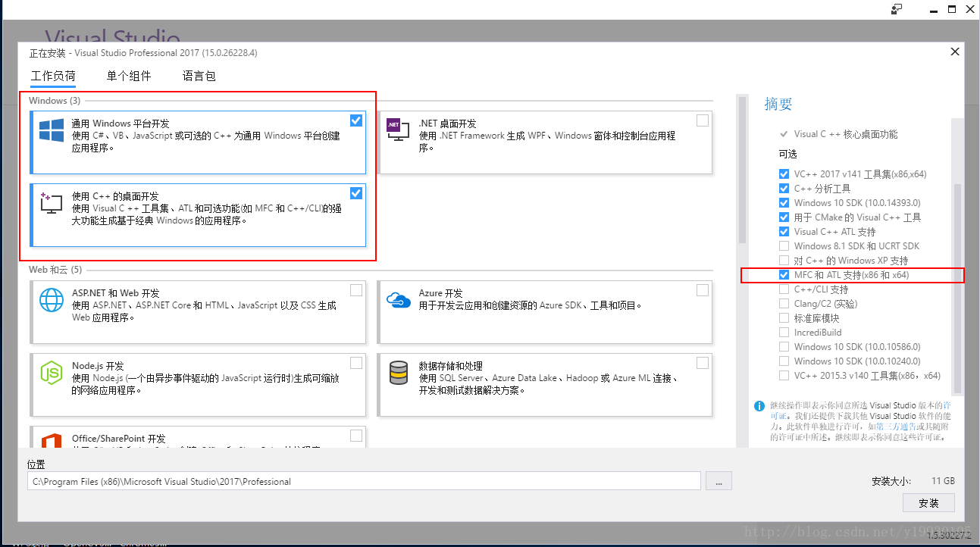The height and width of the screenshot is (547, 980).
Task: Click the ... browse location button
Action: (719, 481)
